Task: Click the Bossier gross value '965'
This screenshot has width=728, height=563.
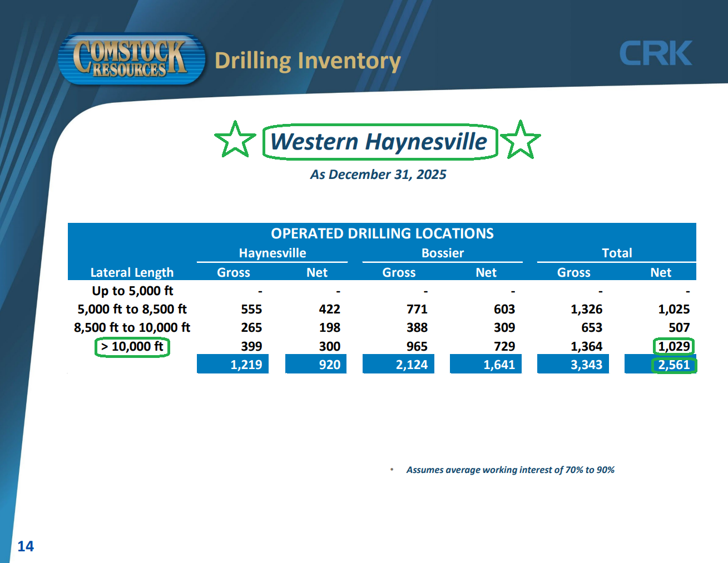Action: click(417, 346)
